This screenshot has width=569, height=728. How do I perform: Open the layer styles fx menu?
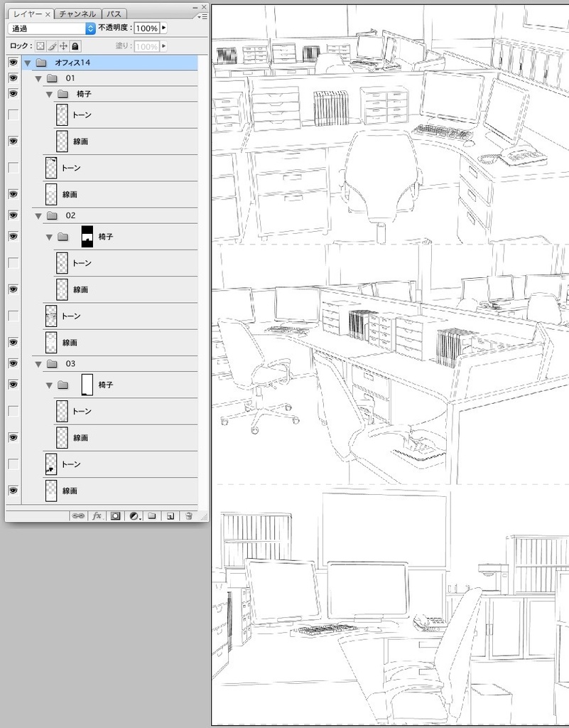[x=97, y=515]
